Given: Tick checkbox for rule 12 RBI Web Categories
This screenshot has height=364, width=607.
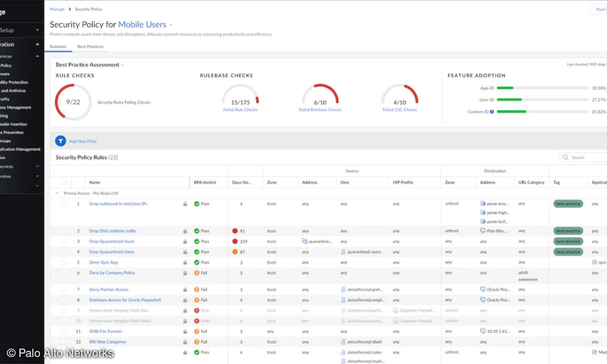Looking at the screenshot, I should pos(64,342).
